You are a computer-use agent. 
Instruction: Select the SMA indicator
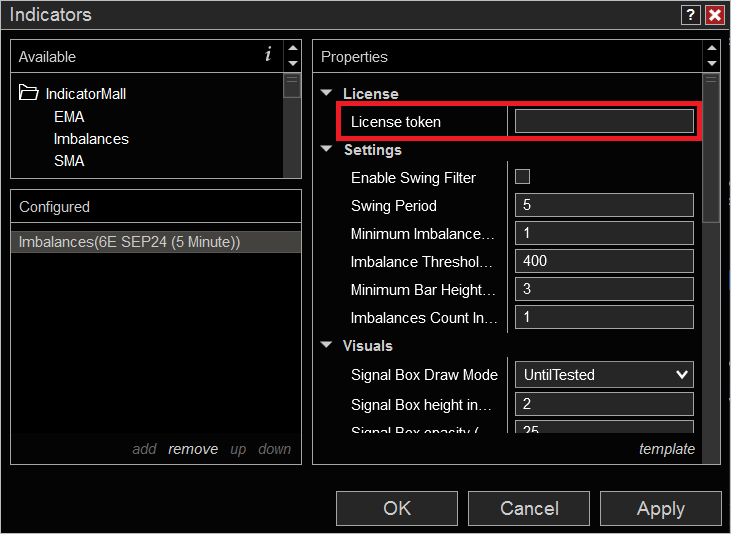pyautogui.click(x=69, y=160)
